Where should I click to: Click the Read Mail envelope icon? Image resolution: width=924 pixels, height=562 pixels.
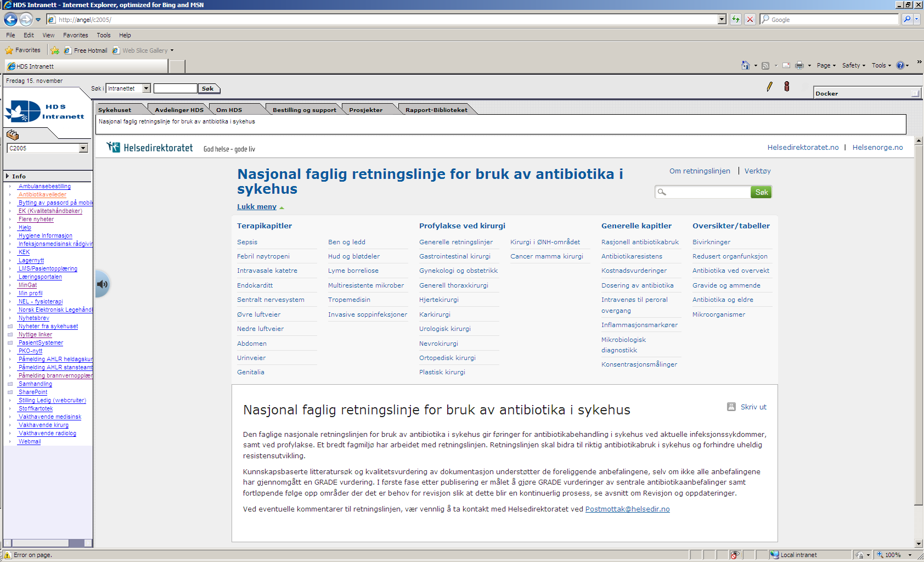(x=786, y=65)
